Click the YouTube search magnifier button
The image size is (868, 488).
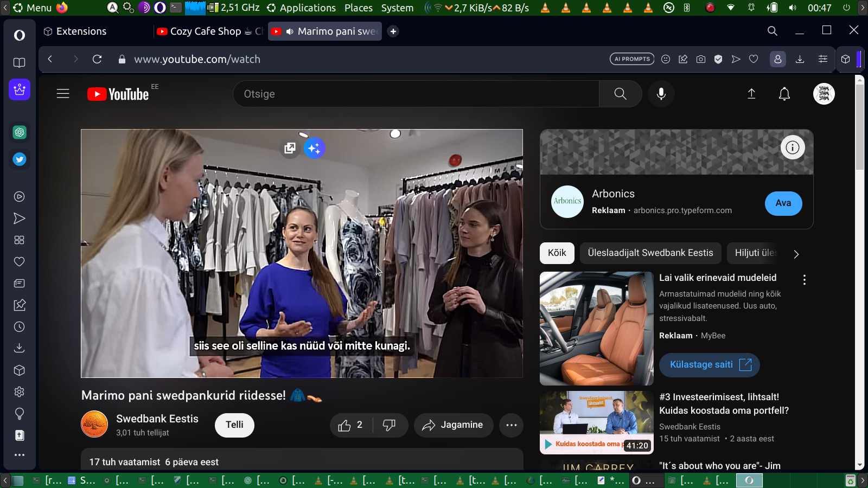click(621, 94)
